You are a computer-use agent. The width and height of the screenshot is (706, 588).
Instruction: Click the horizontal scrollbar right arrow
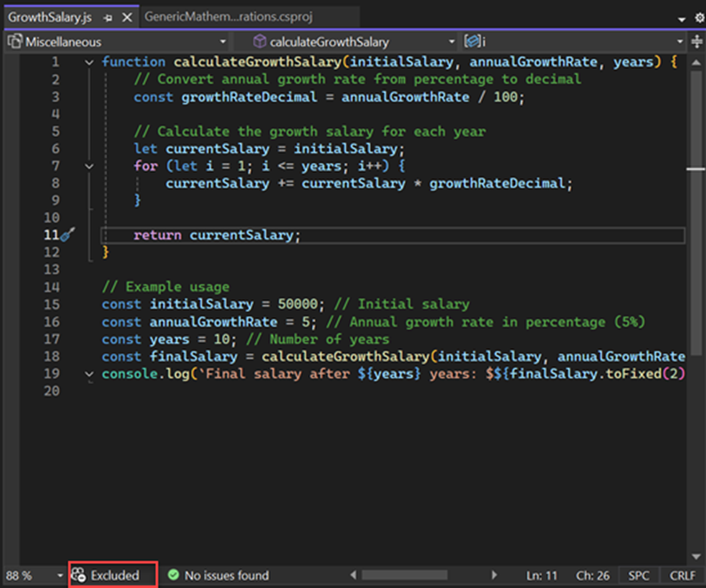click(494, 575)
